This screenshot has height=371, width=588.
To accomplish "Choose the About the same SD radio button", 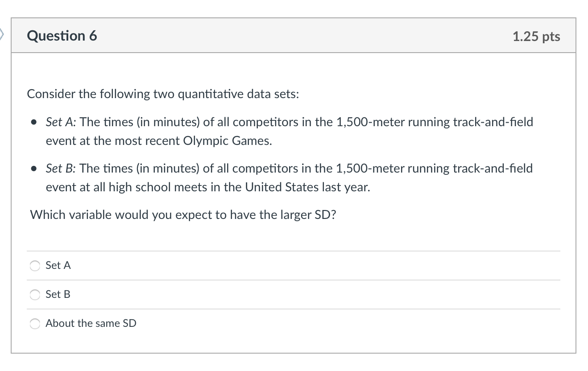I will coord(35,324).
